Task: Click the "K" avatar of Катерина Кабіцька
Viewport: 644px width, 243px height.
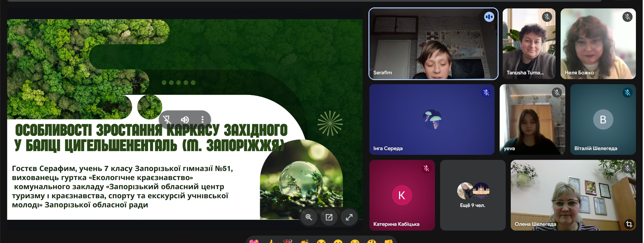Action: coord(402,195)
